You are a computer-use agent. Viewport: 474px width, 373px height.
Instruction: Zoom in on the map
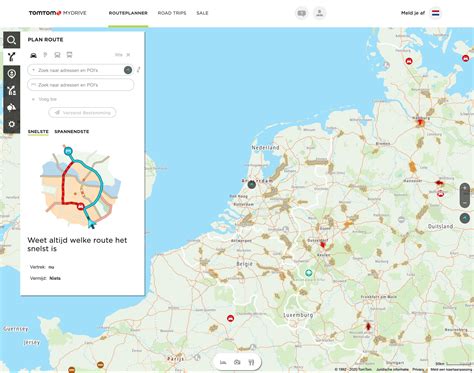(x=465, y=189)
